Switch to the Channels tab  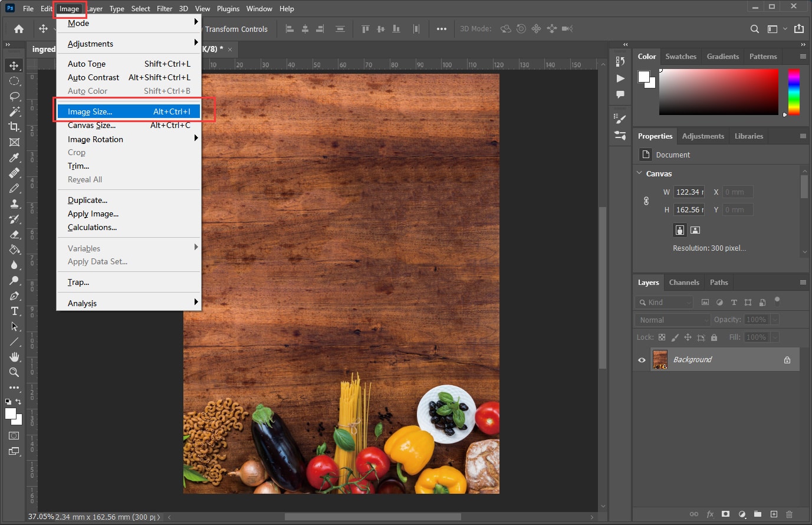683,283
